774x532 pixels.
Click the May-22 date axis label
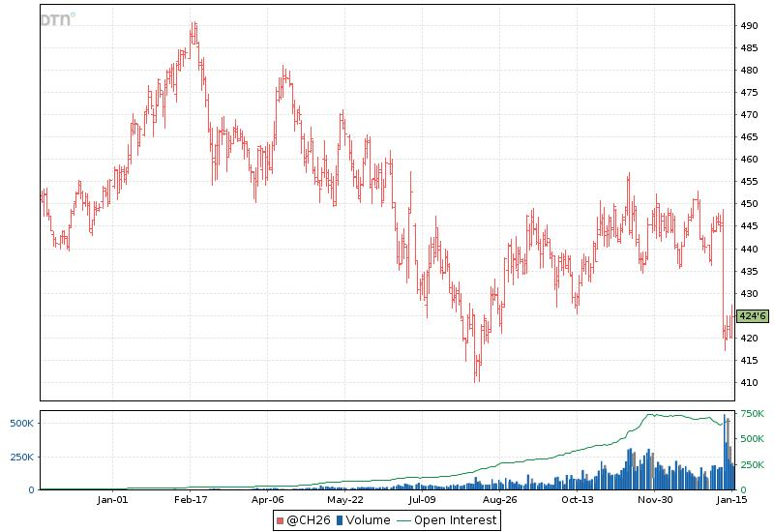click(345, 500)
